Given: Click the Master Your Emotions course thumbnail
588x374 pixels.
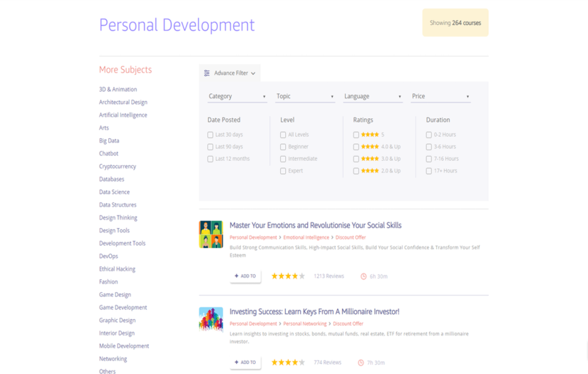Looking at the screenshot, I should [x=211, y=234].
